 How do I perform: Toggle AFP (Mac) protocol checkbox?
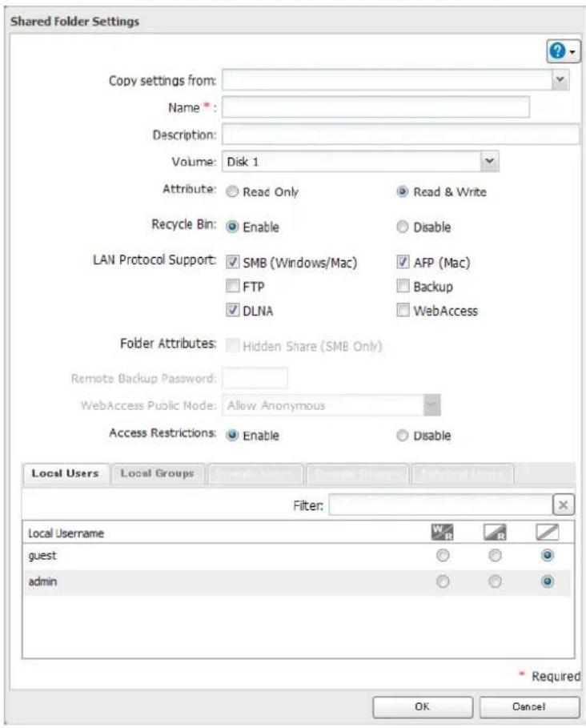pos(403,263)
